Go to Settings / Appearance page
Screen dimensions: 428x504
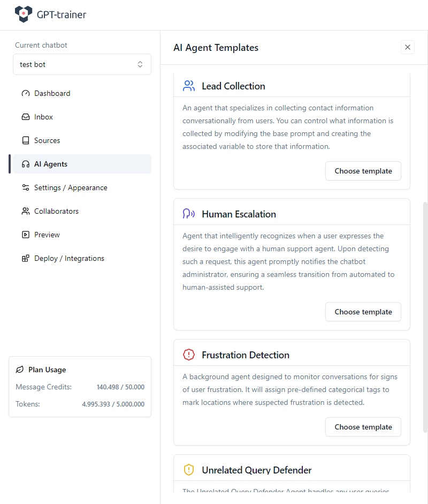click(x=71, y=187)
